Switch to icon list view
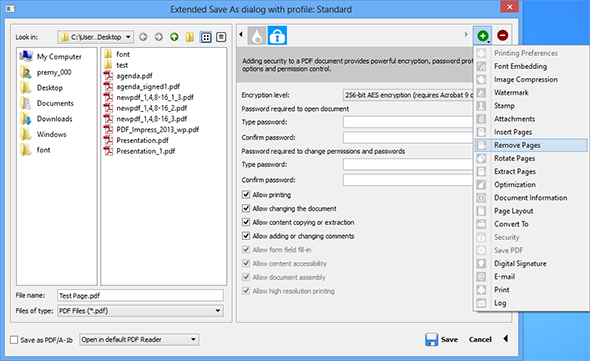Screen dimensions: 590x361 [206, 37]
